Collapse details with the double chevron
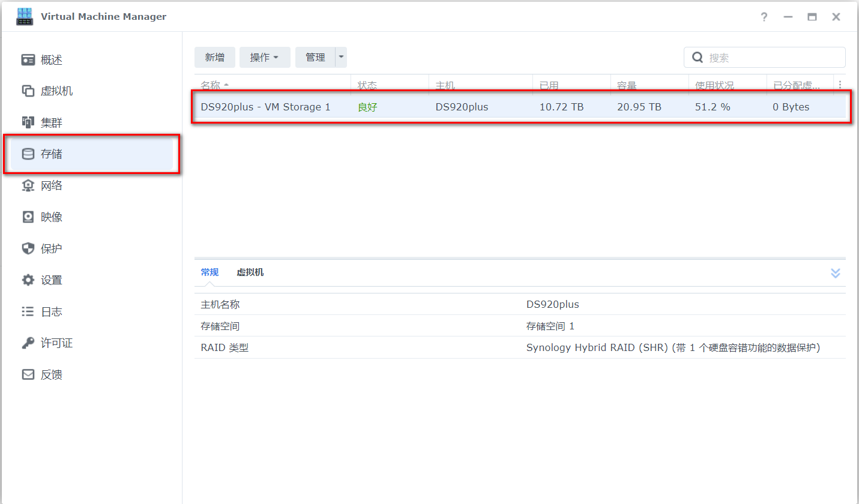Screen dimensions: 859x504 [x=836, y=273]
